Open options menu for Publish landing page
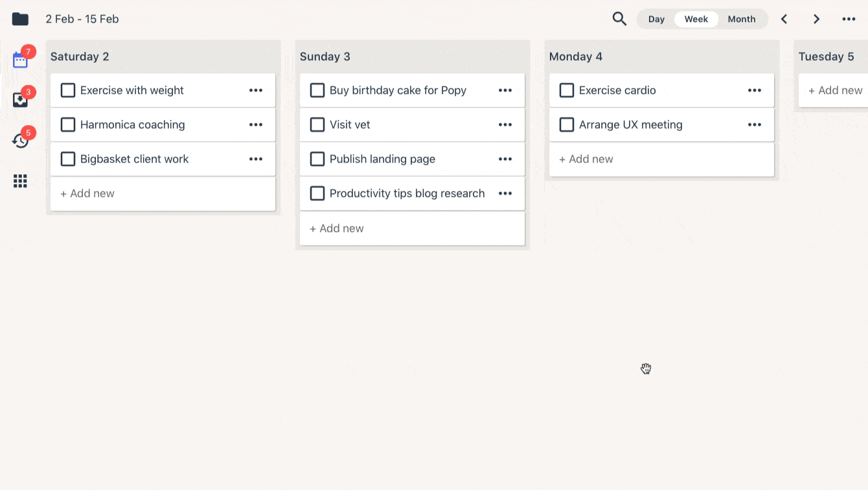868x490 pixels. click(505, 159)
